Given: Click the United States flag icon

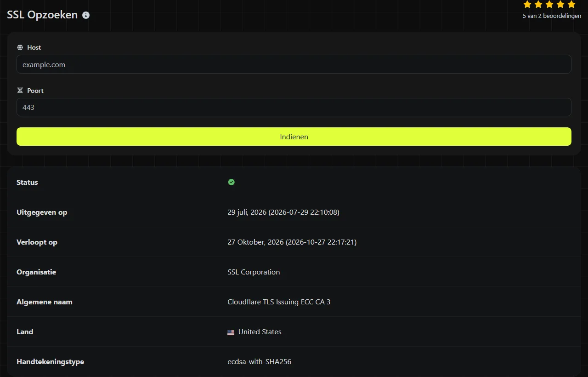Looking at the screenshot, I should point(231,332).
